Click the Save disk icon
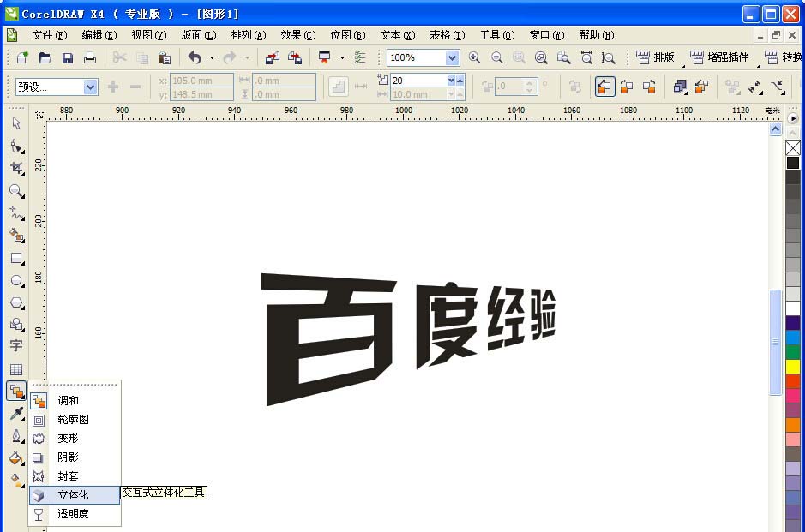Screen dimensions: 805x532 point(67,57)
